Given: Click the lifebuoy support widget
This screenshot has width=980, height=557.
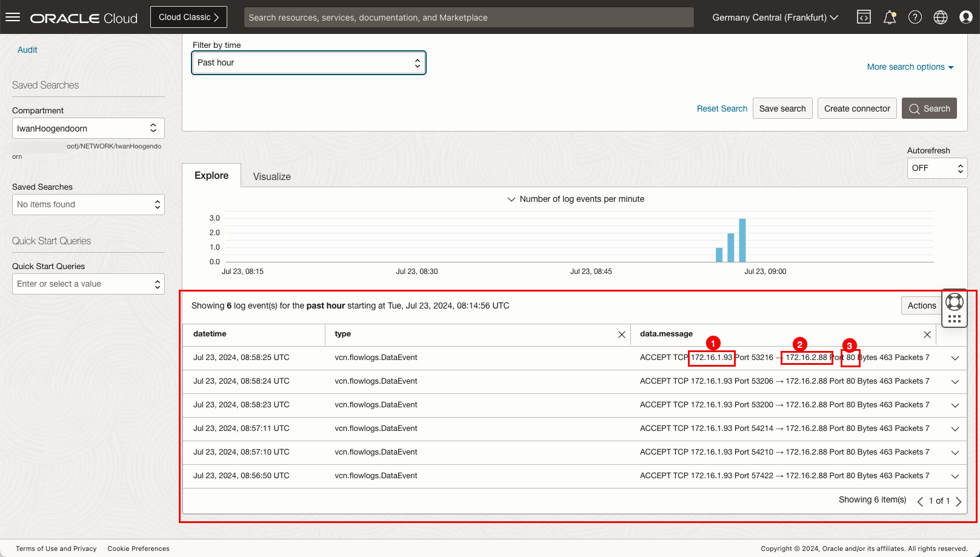Looking at the screenshot, I should point(954,301).
